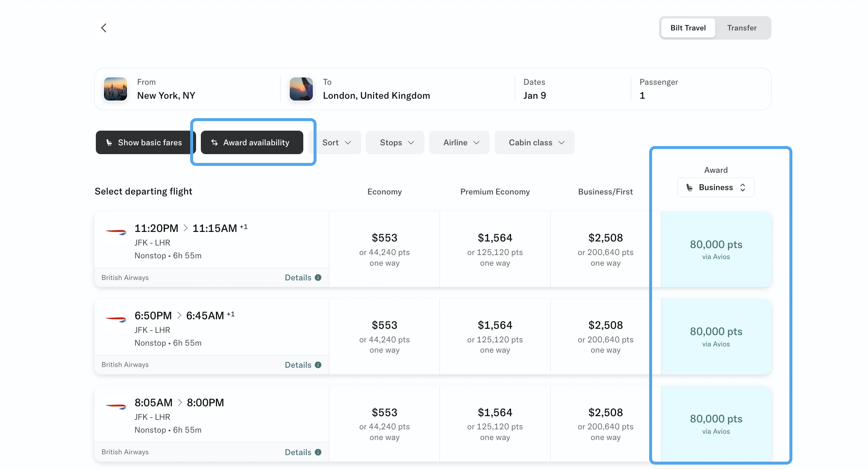Screen dimensions: 868x469
Task: Expand the Cabin class dropdown
Action: point(536,142)
